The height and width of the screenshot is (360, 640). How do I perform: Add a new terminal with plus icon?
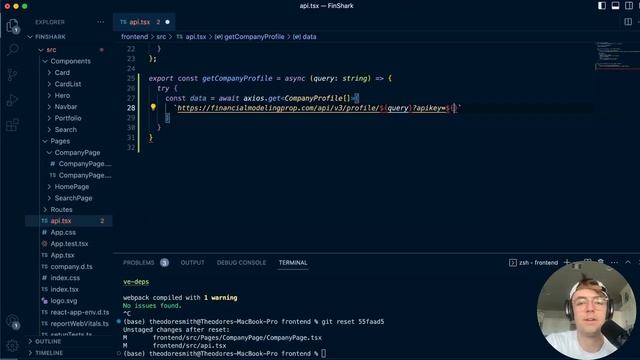567,262
